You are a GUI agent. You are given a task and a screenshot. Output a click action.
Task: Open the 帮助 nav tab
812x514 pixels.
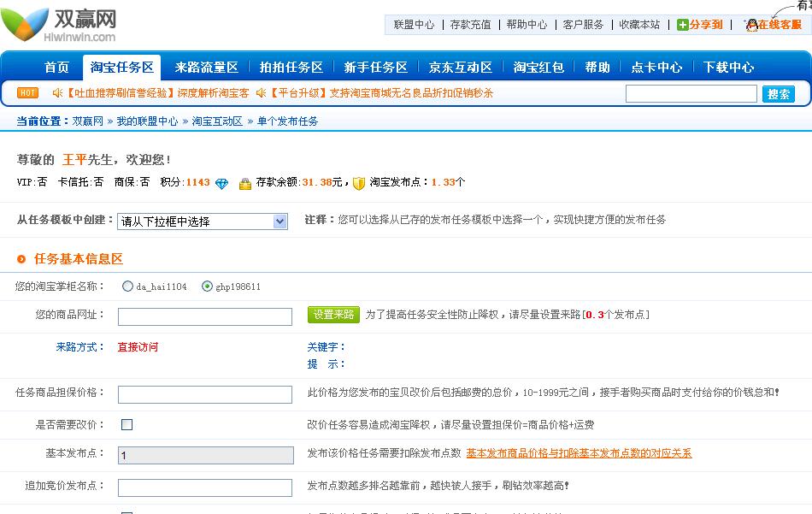pyautogui.click(x=597, y=68)
